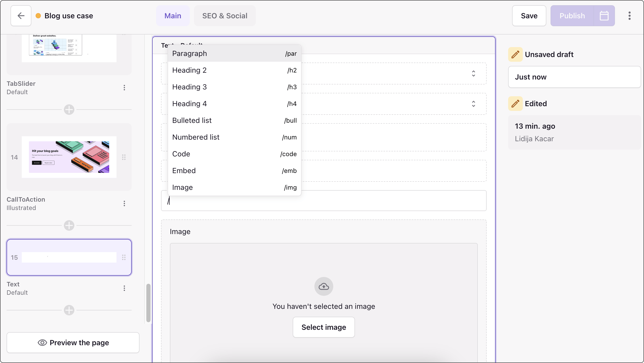Add slice below TabSlider with plus
The image size is (644, 363).
(x=69, y=110)
